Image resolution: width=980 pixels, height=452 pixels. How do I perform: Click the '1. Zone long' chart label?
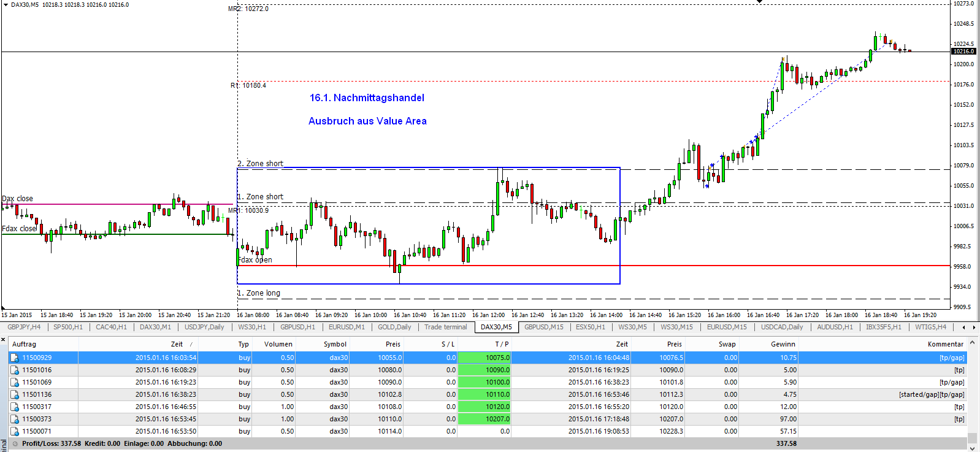click(259, 293)
